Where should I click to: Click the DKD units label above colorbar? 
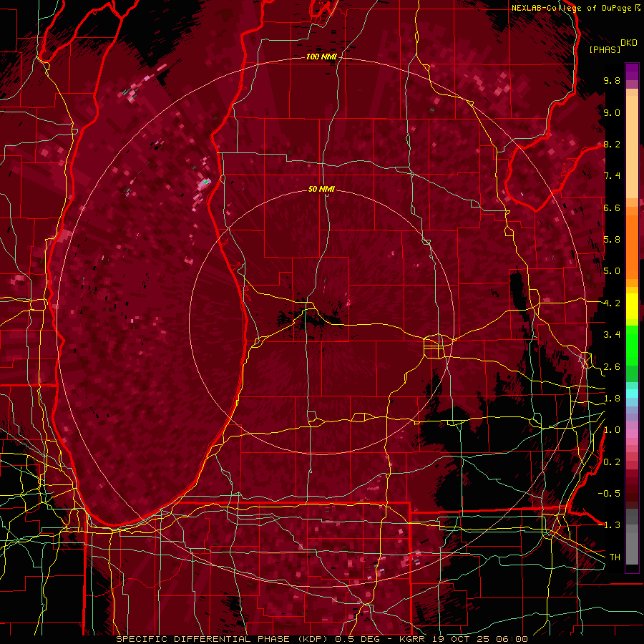coord(628,43)
